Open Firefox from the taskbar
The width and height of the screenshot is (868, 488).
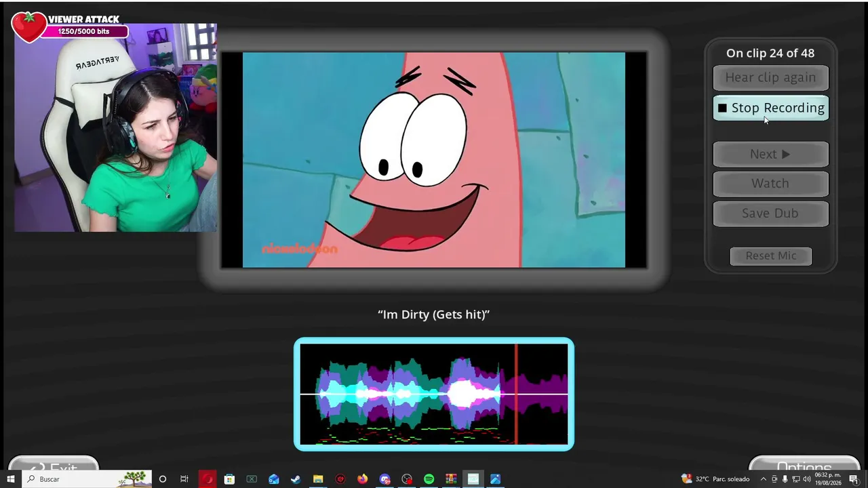pyautogui.click(x=363, y=479)
